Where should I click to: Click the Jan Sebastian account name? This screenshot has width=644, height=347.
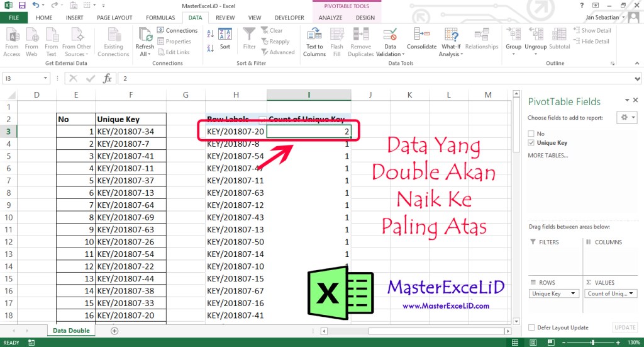tap(602, 17)
